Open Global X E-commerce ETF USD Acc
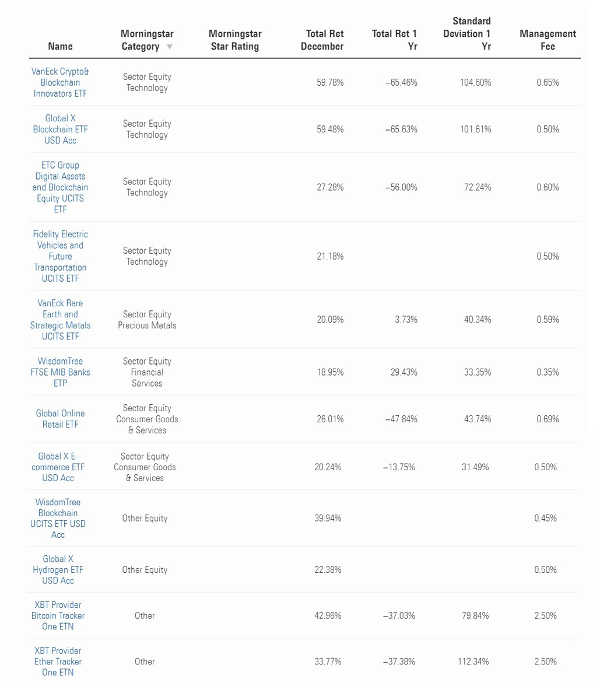Image resolution: width=607 pixels, height=700 pixels. coord(58,467)
